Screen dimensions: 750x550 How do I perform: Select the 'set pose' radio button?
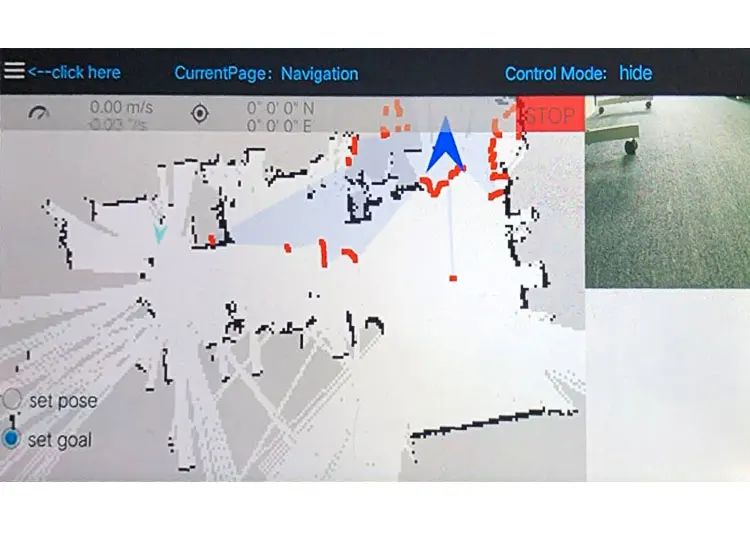tap(11, 399)
